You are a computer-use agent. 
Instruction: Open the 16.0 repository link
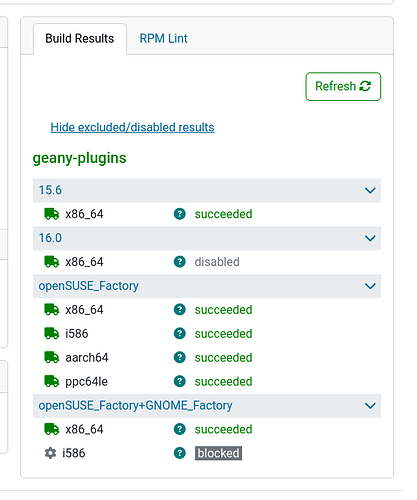click(50, 238)
